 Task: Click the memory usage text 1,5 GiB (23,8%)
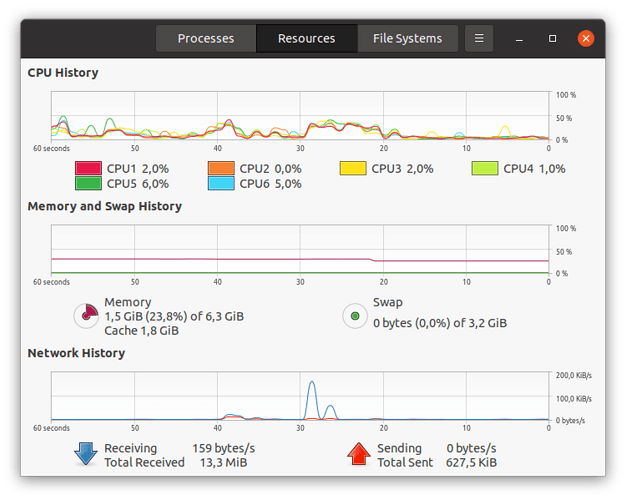point(146,317)
